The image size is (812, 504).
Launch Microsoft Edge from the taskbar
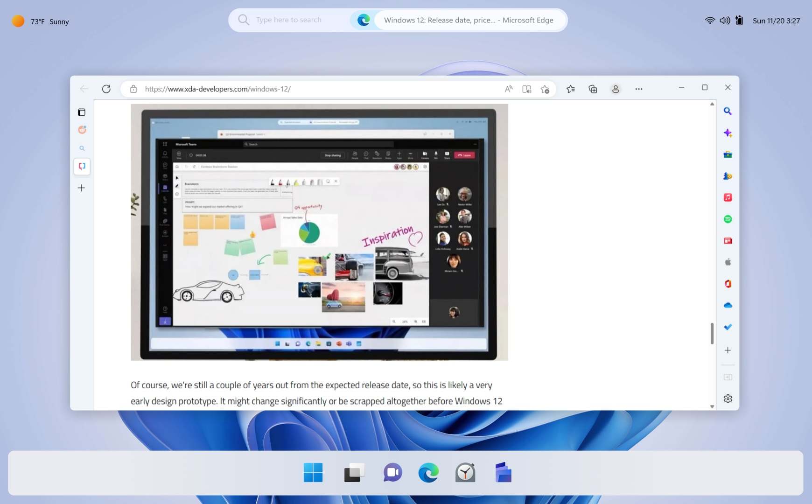[428, 472]
